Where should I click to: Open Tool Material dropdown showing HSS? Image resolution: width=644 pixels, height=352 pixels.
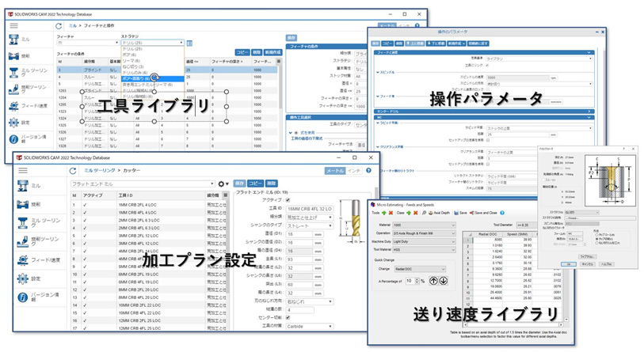tap(424, 249)
